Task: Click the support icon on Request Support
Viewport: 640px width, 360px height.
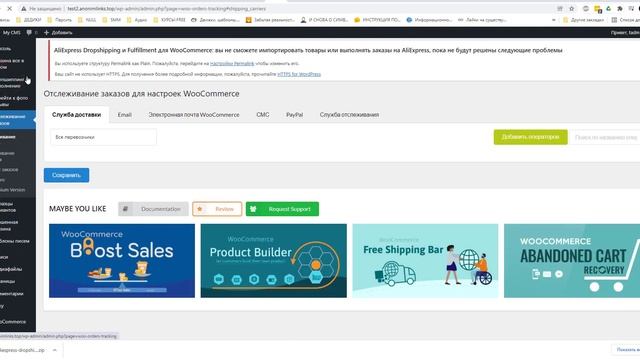Action: 253,209
